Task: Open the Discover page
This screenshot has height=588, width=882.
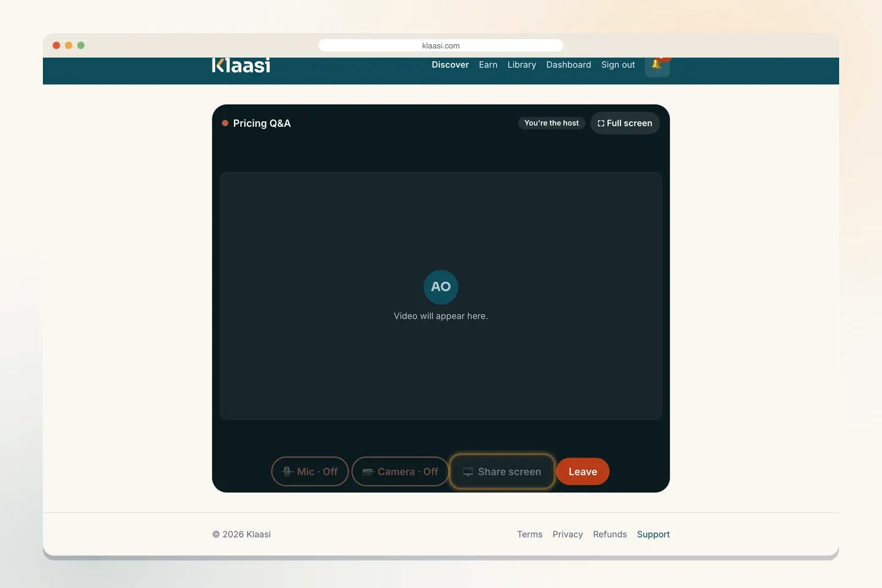Action: tap(450, 65)
